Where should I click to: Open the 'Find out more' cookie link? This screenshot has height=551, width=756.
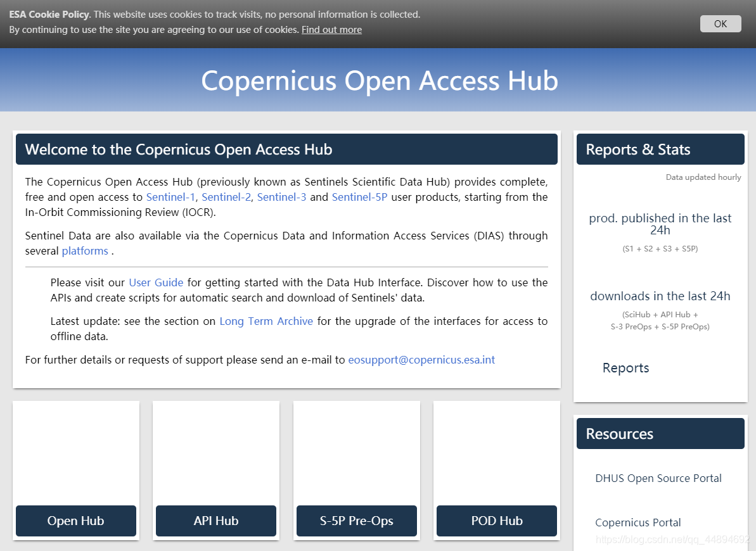[x=331, y=30]
